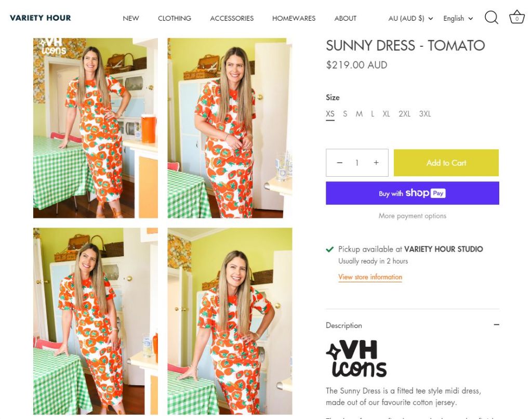Open the English language dropdown
This screenshot has height=419, width=532.
458,18
